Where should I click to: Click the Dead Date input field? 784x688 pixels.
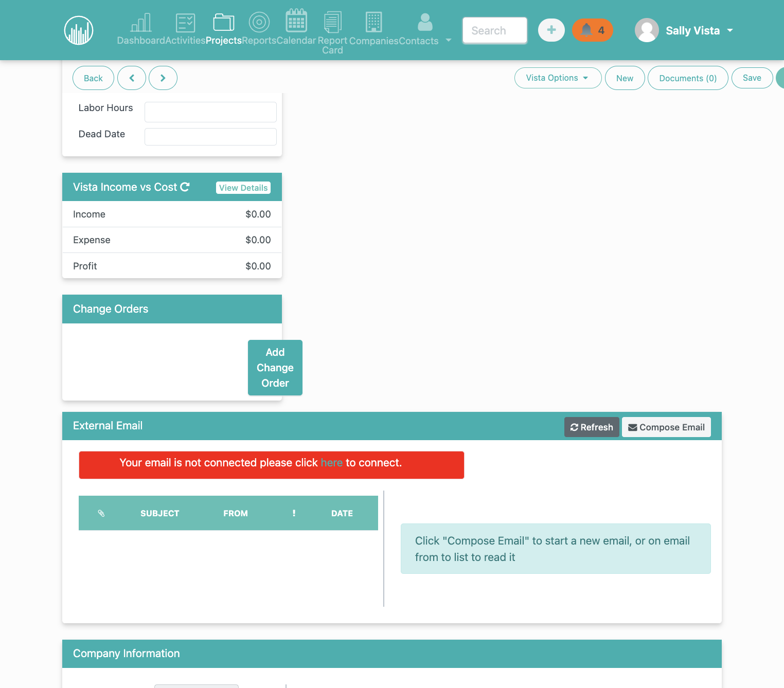(210, 137)
